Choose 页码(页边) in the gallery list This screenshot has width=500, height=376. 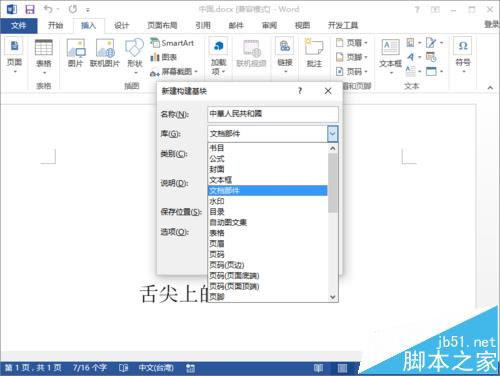click(268, 265)
